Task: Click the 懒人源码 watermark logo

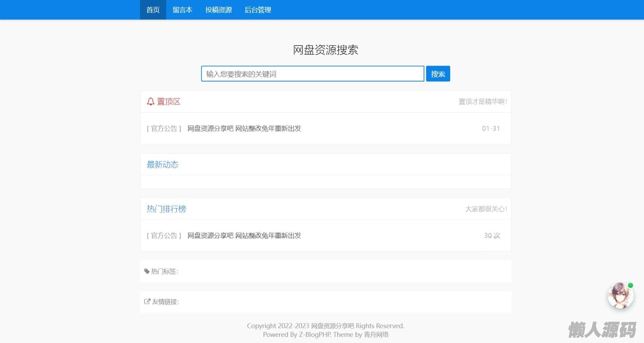Action: tap(602, 329)
